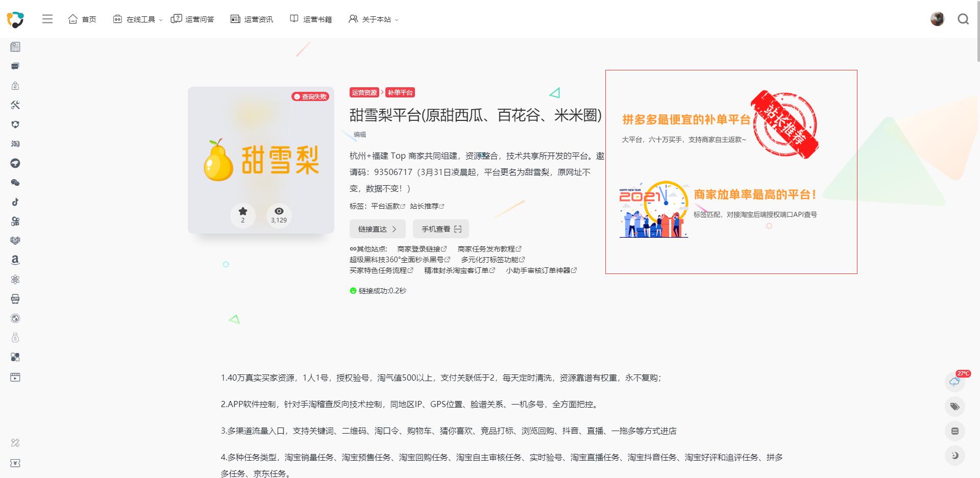Click the 链接成功:0.2秒 status text
The height and width of the screenshot is (478, 980).
click(378, 291)
